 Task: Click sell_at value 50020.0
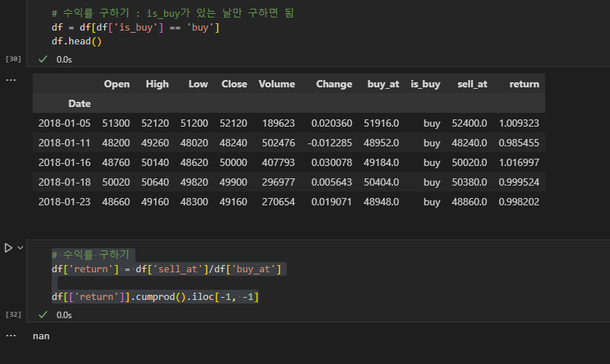click(x=470, y=162)
